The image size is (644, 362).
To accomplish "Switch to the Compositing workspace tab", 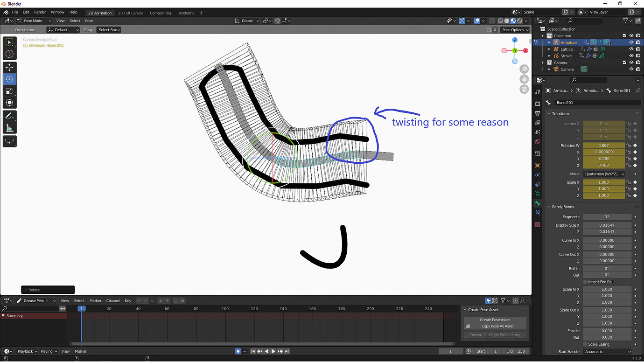I will tap(160, 13).
